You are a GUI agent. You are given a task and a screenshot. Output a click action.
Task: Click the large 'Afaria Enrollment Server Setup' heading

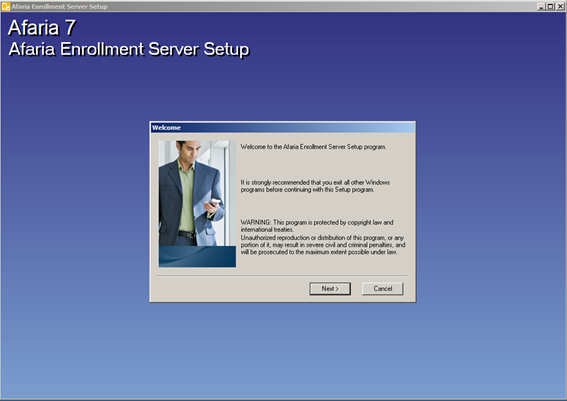coord(129,49)
